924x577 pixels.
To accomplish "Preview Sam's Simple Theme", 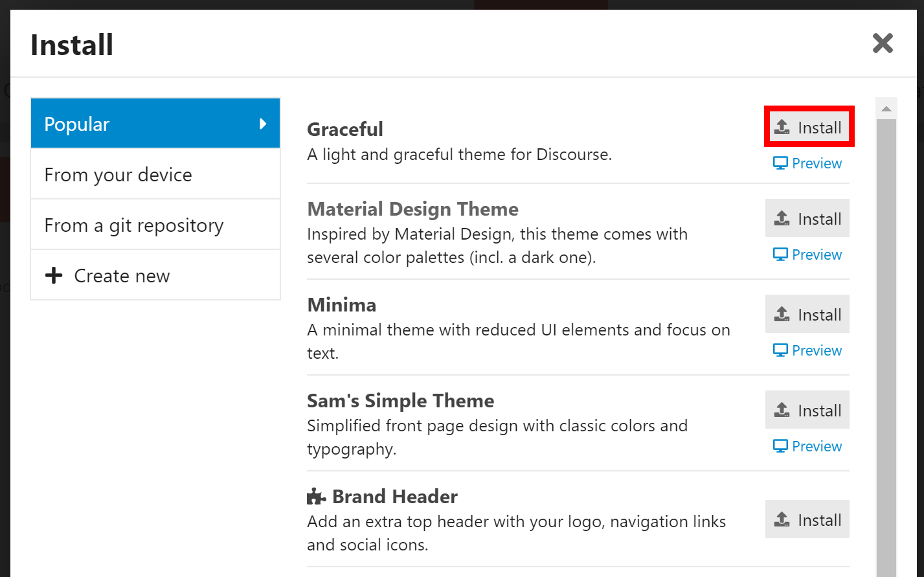I will tap(807, 446).
